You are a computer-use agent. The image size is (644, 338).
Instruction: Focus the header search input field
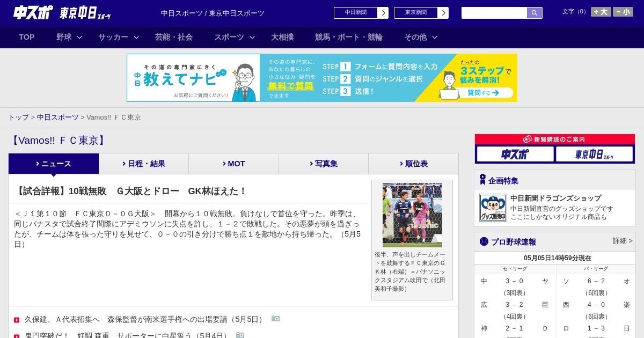click(x=494, y=13)
